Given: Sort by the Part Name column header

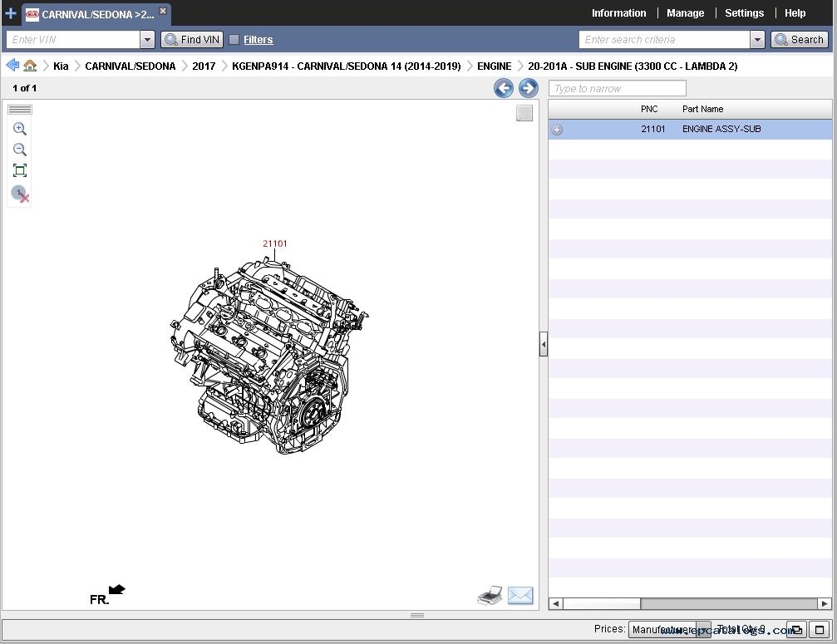Looking at the screenshot, I should point(702,109).
